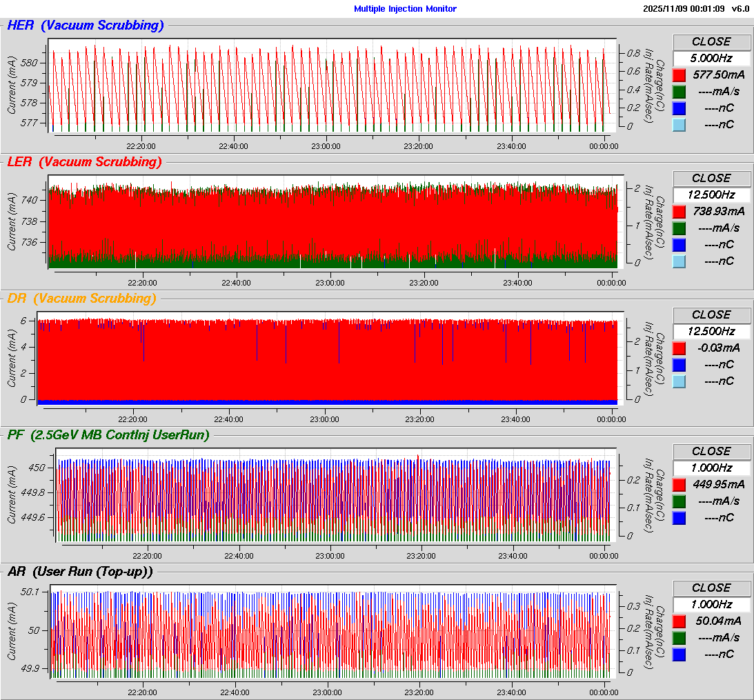Click the HER CLOSE button
Viewport: 754px width, 700px height.
711,41
